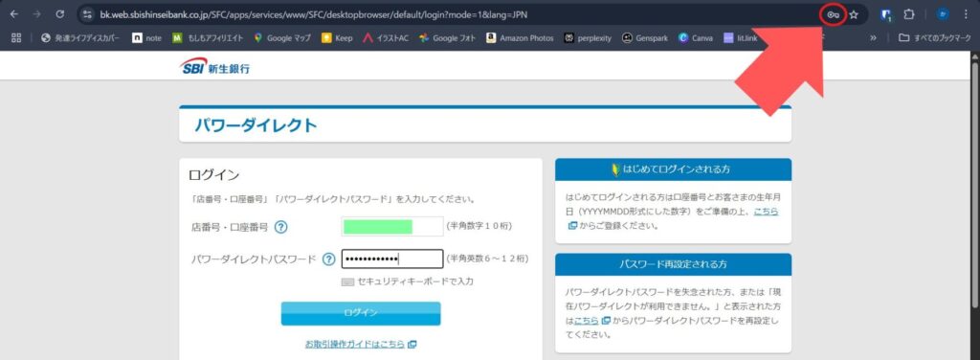This screenshot has height=360, width=980.
Task: Click the (半角英数６～１２桁) hint text
Action: (487, 259)
